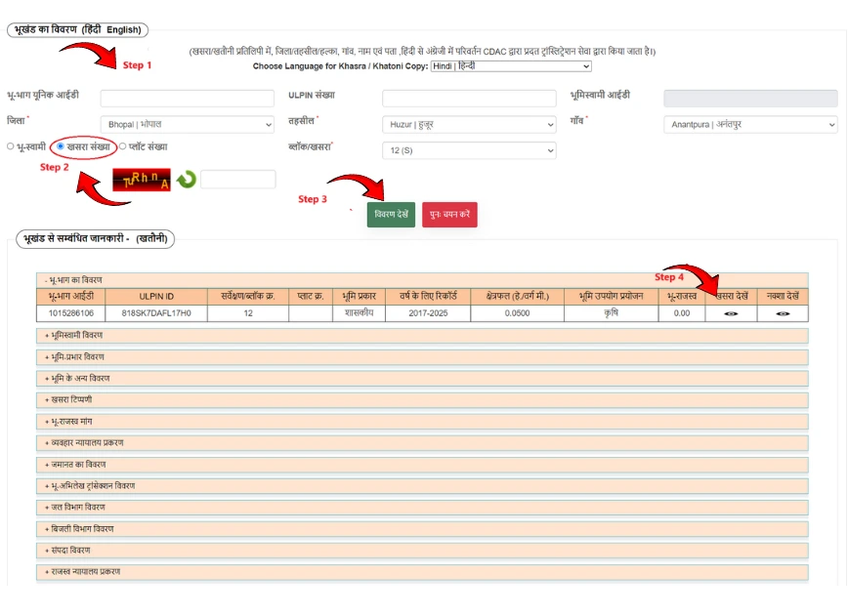The width and height of the screenshot is (848, 616).
Task: Click the वर्ष के लिए रिकॉर्ड header
Action: (x=428, y=296)
